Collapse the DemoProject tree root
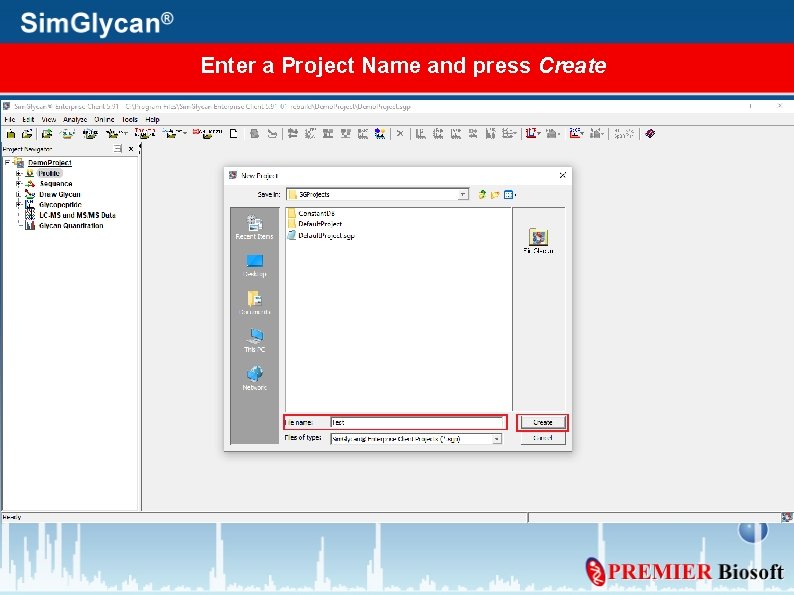Image resolution: width=794 pixels, height=595 pixels. pos(7,163)
